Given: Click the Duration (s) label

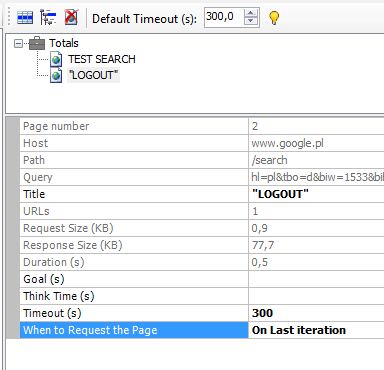Looking at the screenshot, I should click(x=53, y=262).
